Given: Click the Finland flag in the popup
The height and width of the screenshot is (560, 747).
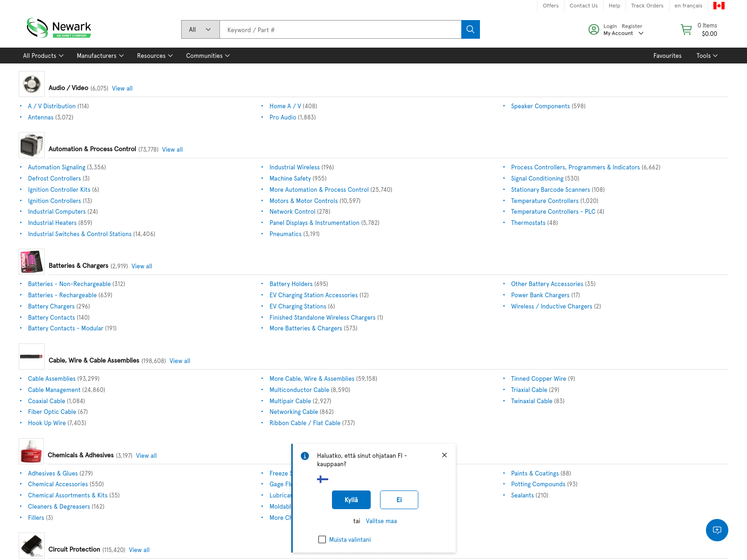Looking at the screenshot, I should coord(323,479).
